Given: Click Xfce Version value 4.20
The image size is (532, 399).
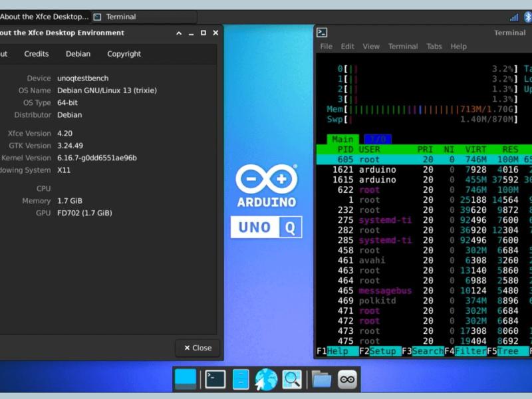Looking at the screenshot, I should (65, 134).
